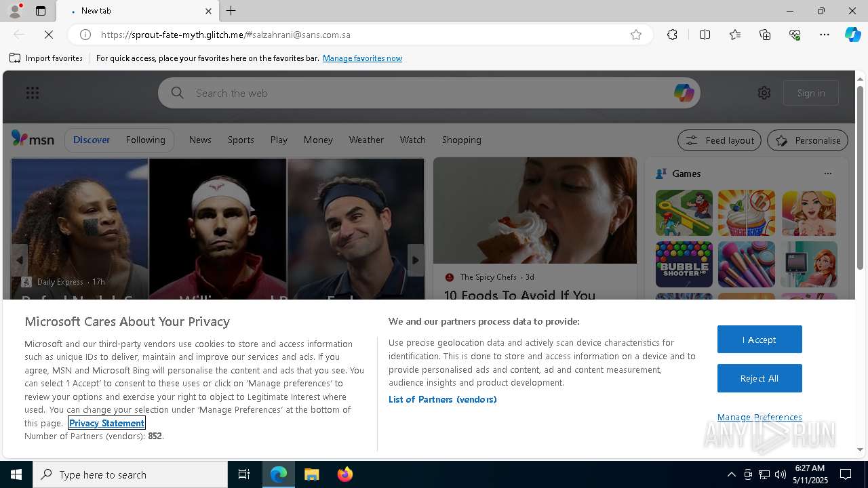Play the makeup brushes game thumbnail
868x488 pixels.
coord(746,264)
